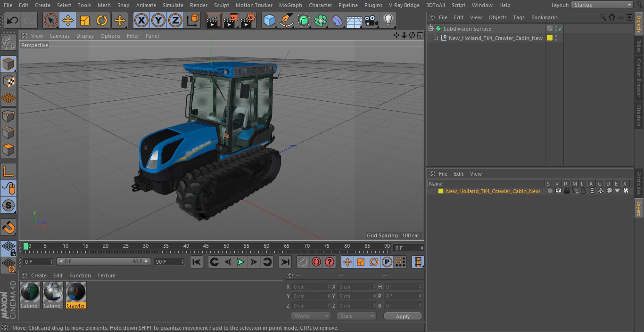The image size is (644, 332).
Task: Switch to Polygons mode
Action: tap(8, 150)
